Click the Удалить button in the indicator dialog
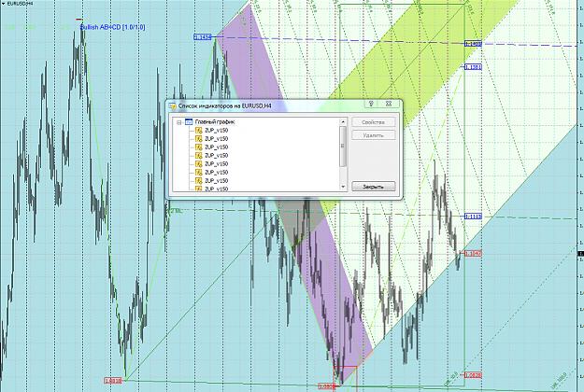This screenshot has height=392, width=584. [x=373, y=135]
